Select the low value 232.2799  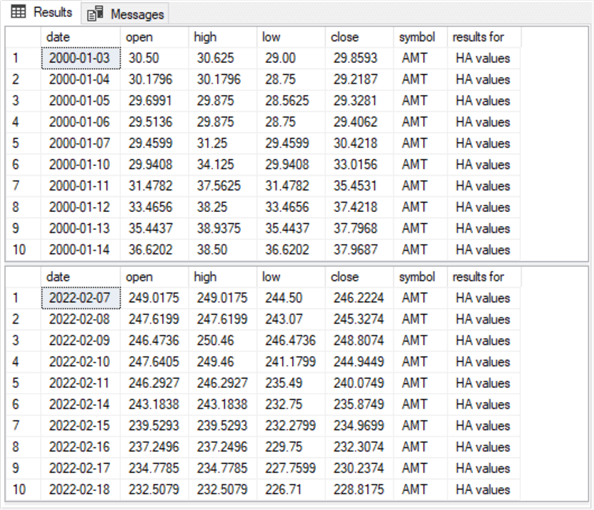[x=291, y=426]
